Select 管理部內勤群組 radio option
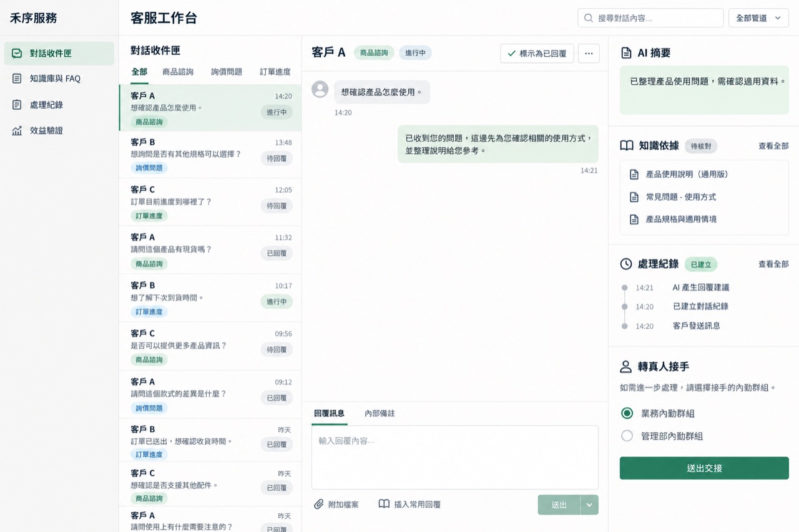Image resolution: width=799 pixels, height=532 pixels. (627, 436)
